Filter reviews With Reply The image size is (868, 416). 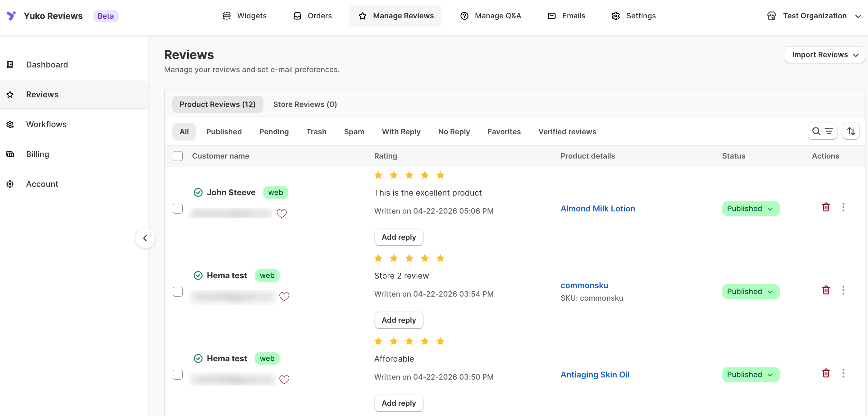pyautogui.click(x=401, y=132)
